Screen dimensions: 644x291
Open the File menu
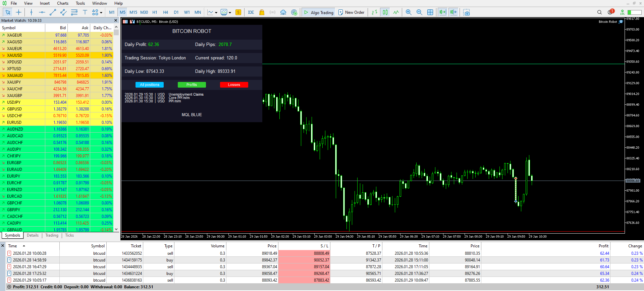(14, 3)
